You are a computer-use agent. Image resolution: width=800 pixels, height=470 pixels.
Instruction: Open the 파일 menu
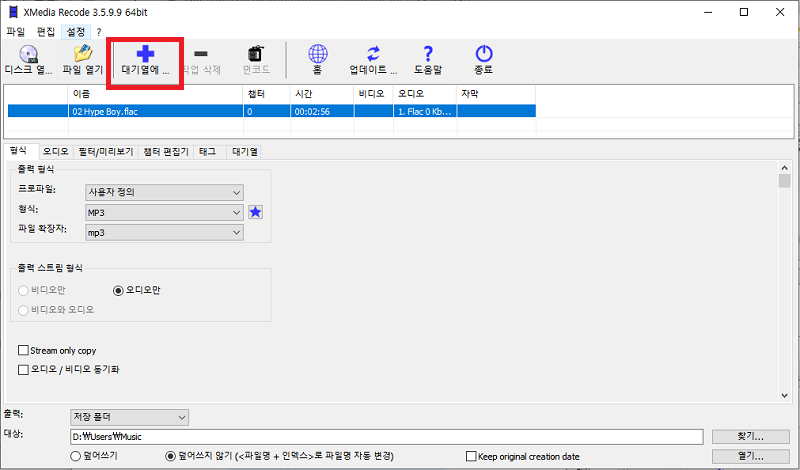[15, 32]
